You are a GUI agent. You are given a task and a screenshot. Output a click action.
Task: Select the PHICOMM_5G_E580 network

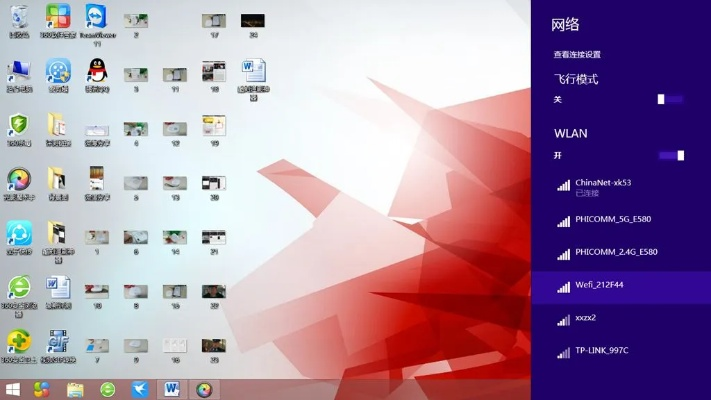pyautogui.click(x=612, y=219)
